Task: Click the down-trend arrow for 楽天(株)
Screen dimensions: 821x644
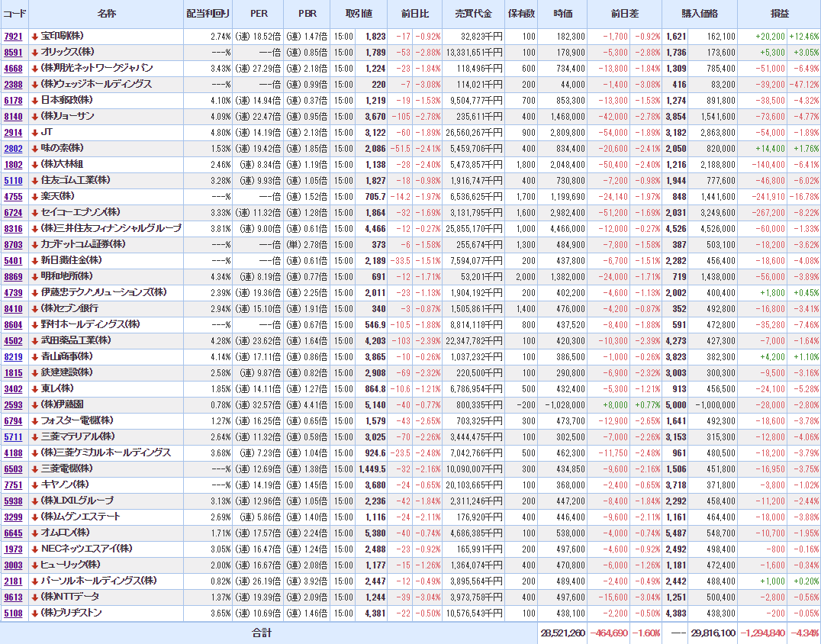Action: [x=35, y=196]
